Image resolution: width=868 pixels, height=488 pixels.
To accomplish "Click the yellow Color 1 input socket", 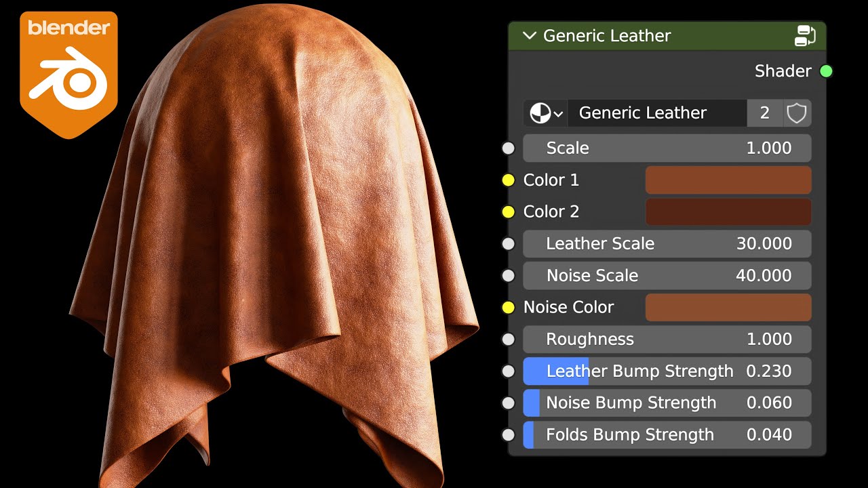I will click(x=509, y=180).
